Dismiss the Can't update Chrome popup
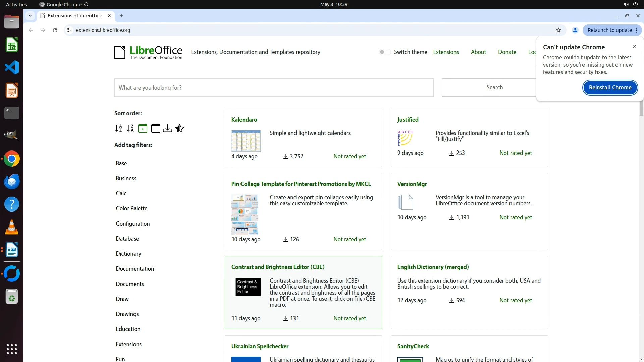Image resolution: width=644 pixels, height=362 pixels. [634, 47]
